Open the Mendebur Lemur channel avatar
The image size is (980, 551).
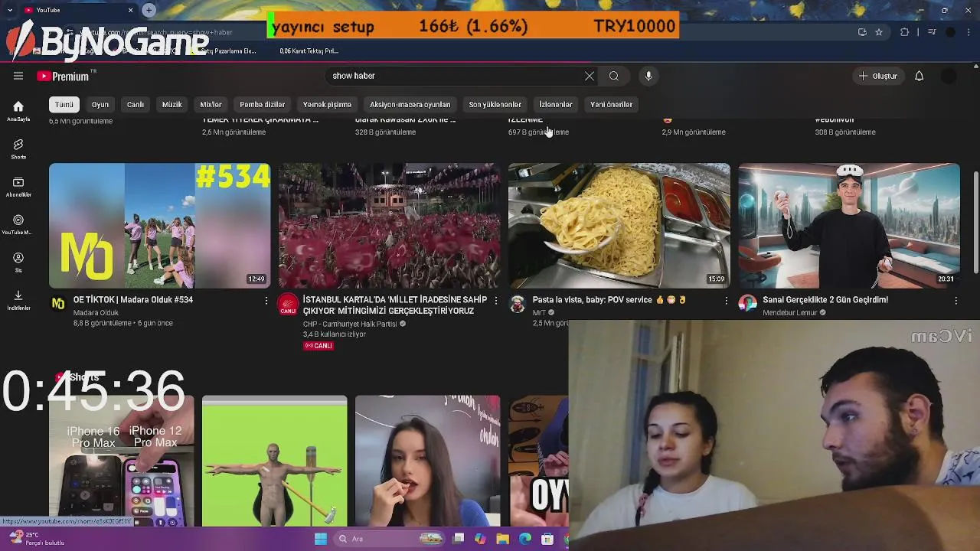[747, 304]
